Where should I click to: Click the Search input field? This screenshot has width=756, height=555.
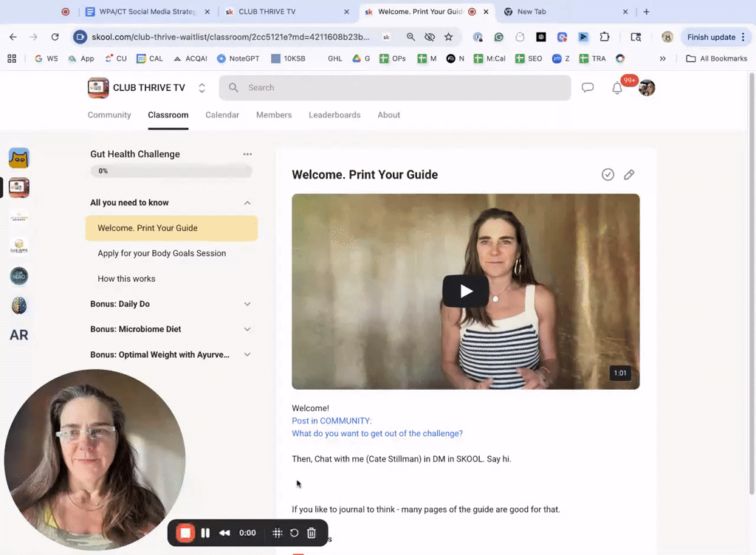395,88
